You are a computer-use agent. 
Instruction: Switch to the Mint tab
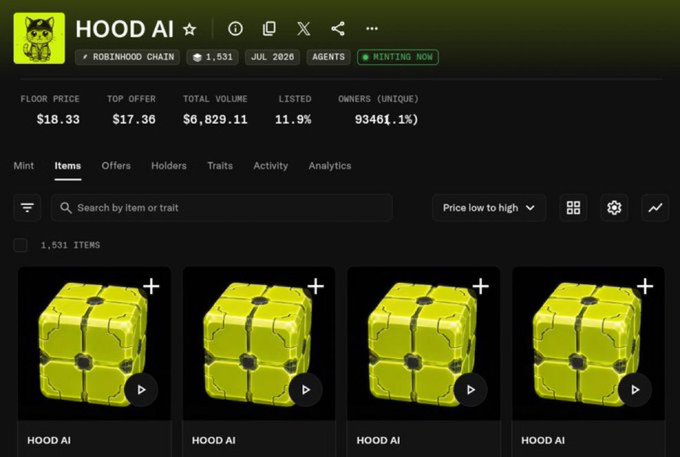23,166
